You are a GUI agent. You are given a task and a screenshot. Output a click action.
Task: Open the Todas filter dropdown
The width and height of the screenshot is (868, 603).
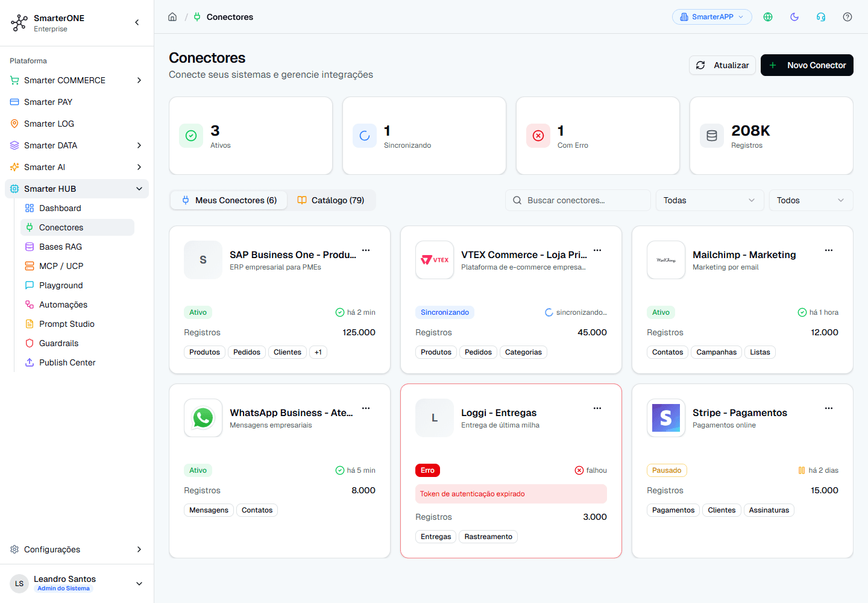pos(709,200)
